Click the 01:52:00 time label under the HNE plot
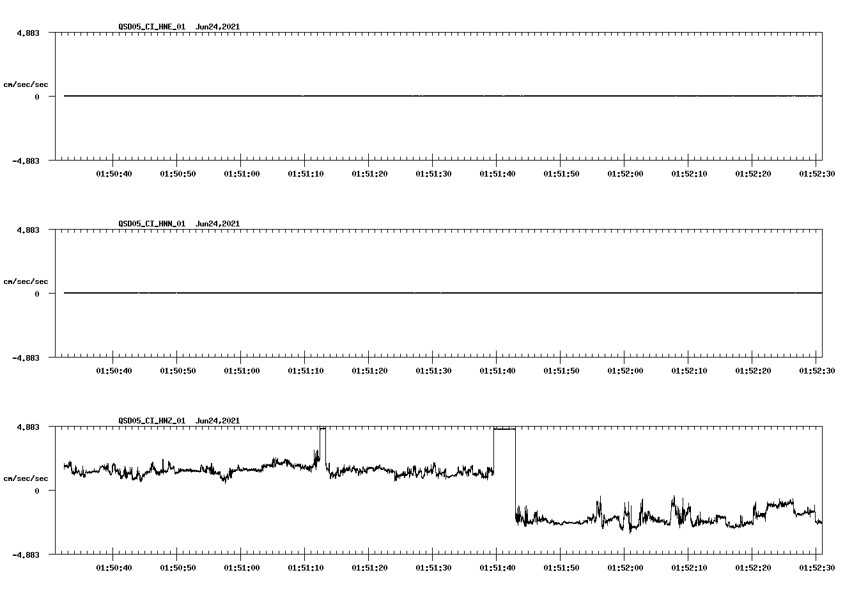 coord(625,173)
